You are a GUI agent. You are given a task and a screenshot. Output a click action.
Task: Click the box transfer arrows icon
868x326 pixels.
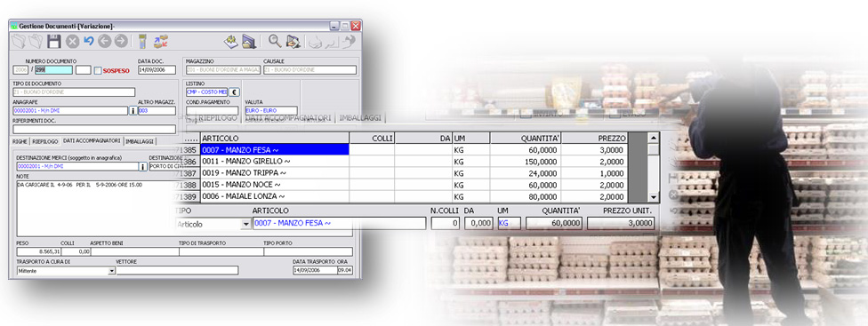[x=161, y=42]
